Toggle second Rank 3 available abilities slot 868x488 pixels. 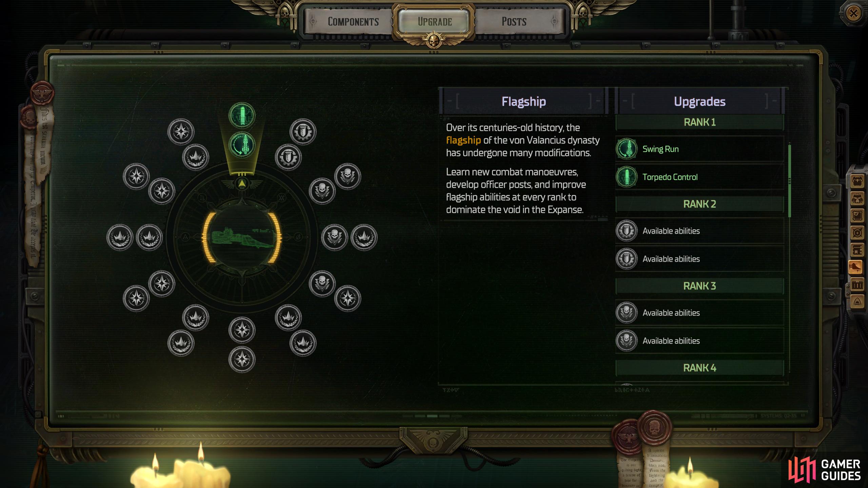[701, 340]
